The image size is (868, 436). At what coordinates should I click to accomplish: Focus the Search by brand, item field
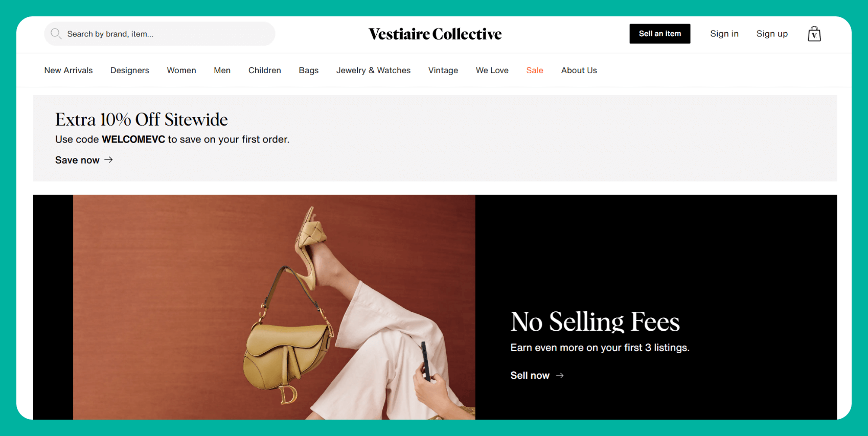159,34
